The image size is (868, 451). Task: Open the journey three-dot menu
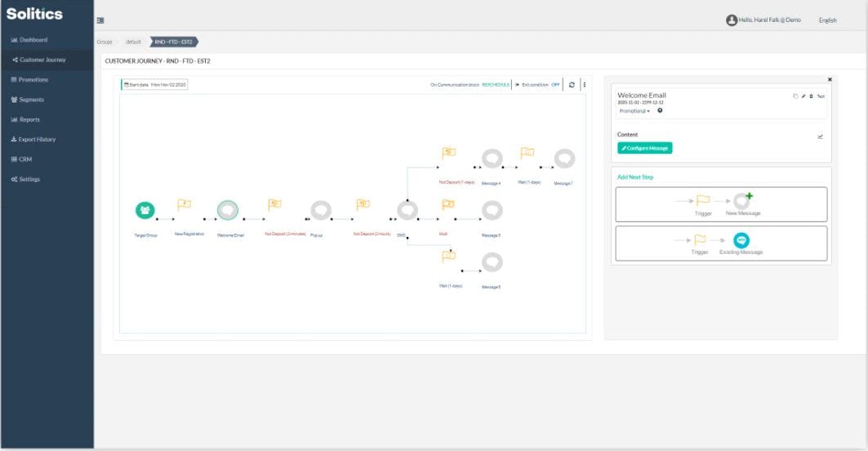585,85
